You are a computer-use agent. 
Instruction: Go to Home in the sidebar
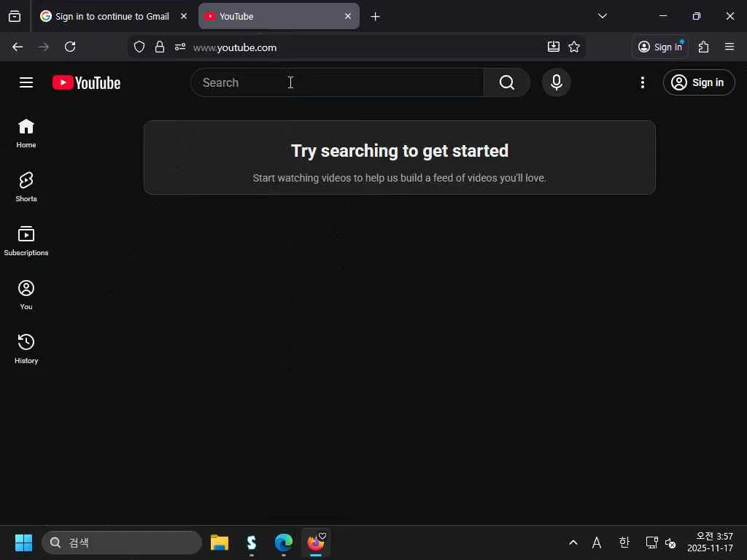(26, 133)
